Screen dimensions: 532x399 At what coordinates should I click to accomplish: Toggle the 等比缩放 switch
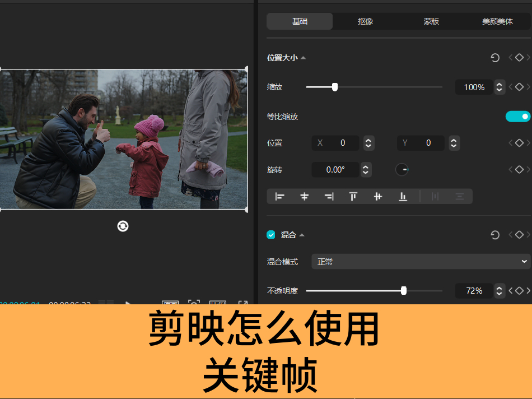pyautogui.click(x=518, y=117)
